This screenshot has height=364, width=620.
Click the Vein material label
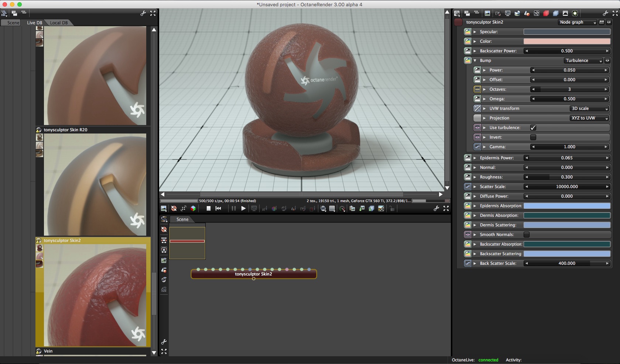pos(48,351)
